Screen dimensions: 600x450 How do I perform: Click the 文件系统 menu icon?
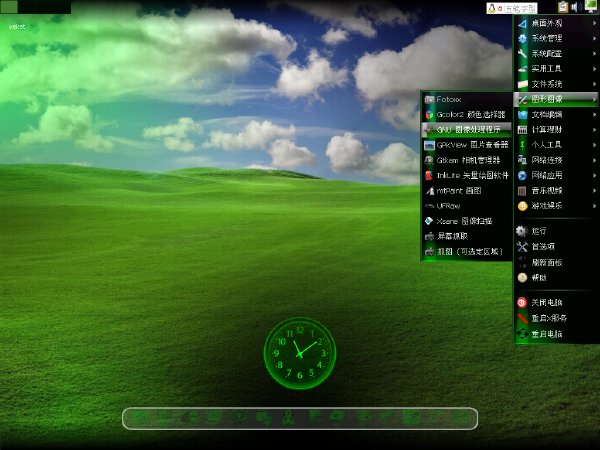pos(522,84)
